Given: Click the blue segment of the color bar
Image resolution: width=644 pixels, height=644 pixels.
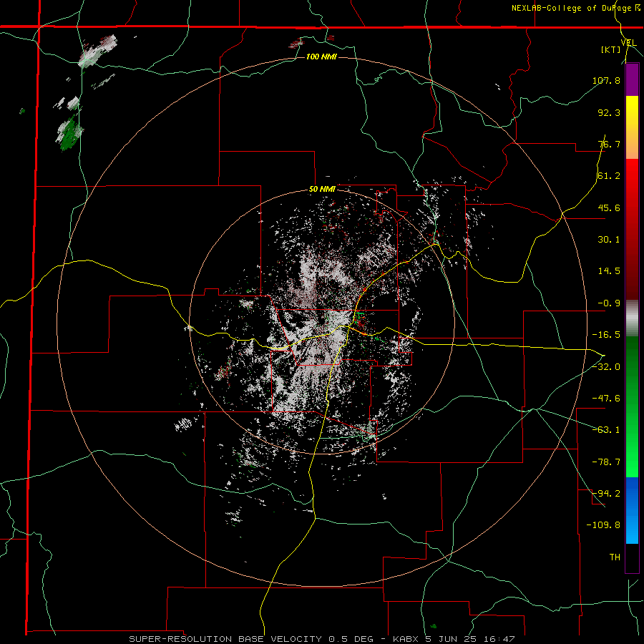Looking at the screenshot, I should point(632,510).
